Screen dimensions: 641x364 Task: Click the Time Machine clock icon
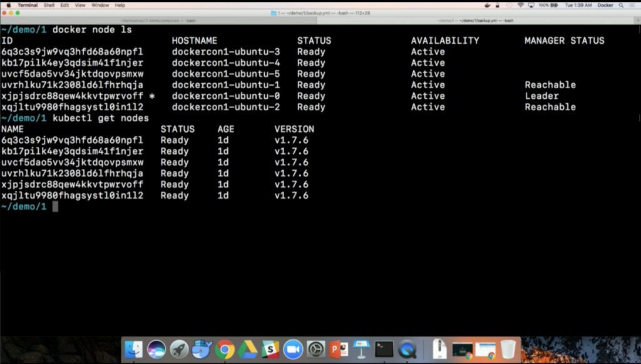[509, 5]
